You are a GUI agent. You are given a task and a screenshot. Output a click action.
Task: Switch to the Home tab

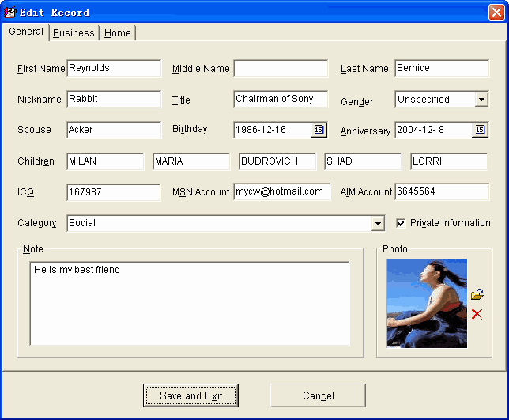[x=118, y=33]
